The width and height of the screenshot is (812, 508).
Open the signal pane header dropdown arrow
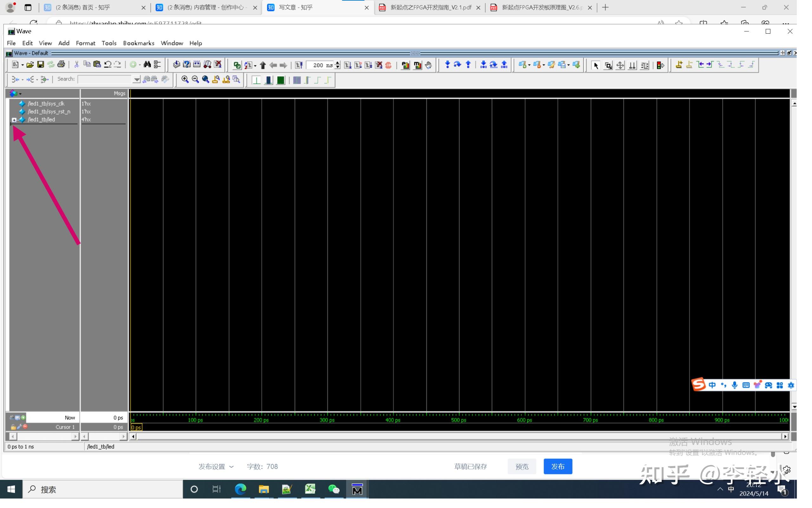tap(20, 94)
